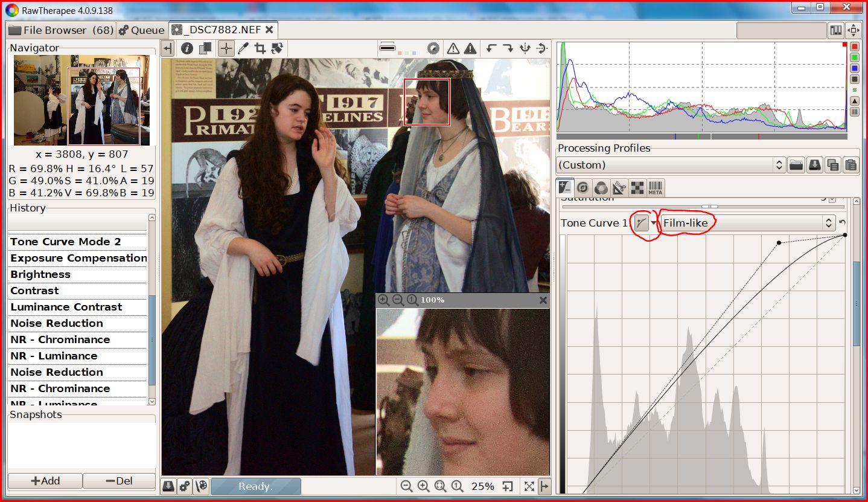Rotate image right
Image resolution: width=868 pixels, height=502 pixels.
[508, 48]
